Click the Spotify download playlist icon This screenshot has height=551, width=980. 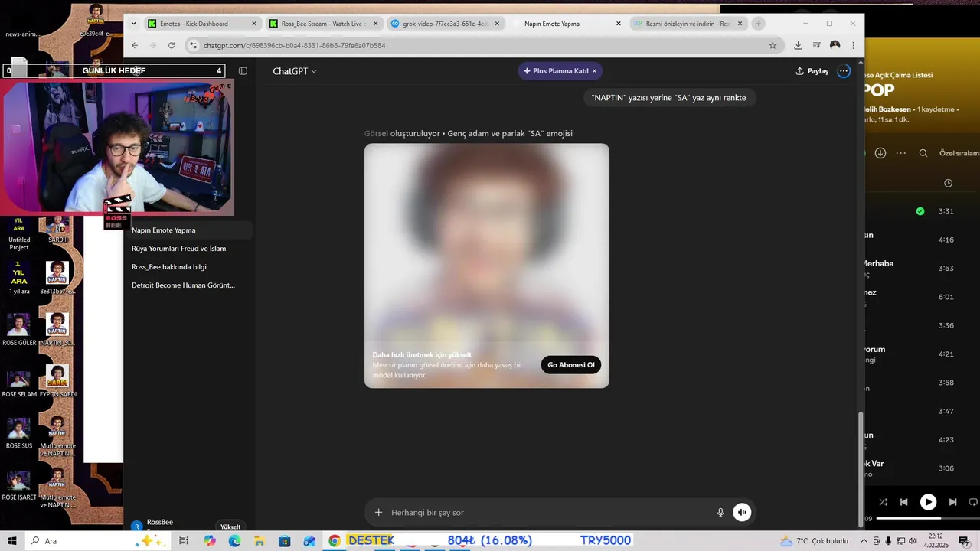pyautogui.click(x=880, y=153)
